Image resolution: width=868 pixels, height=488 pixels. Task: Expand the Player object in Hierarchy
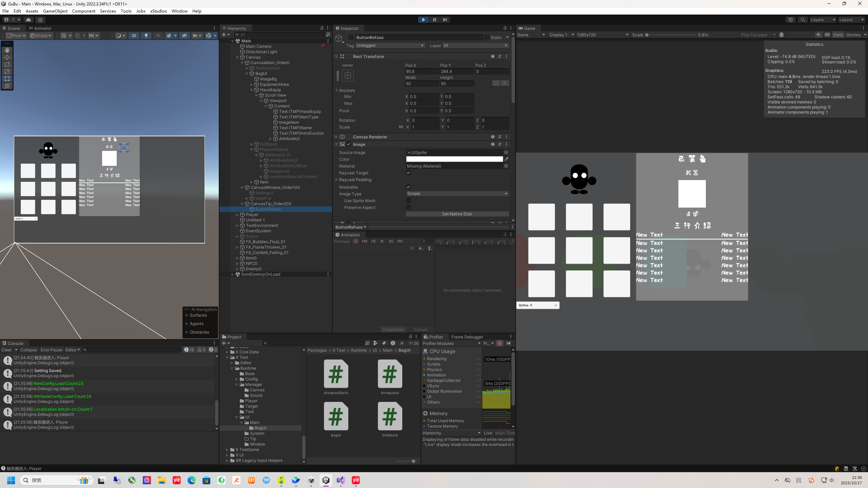(x=237, y=215)
